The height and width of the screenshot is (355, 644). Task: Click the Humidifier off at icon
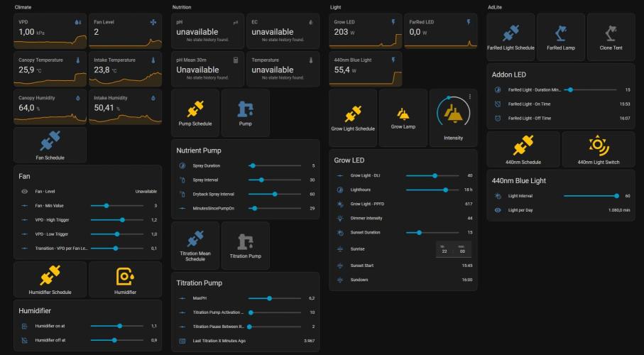click(25, 340)
